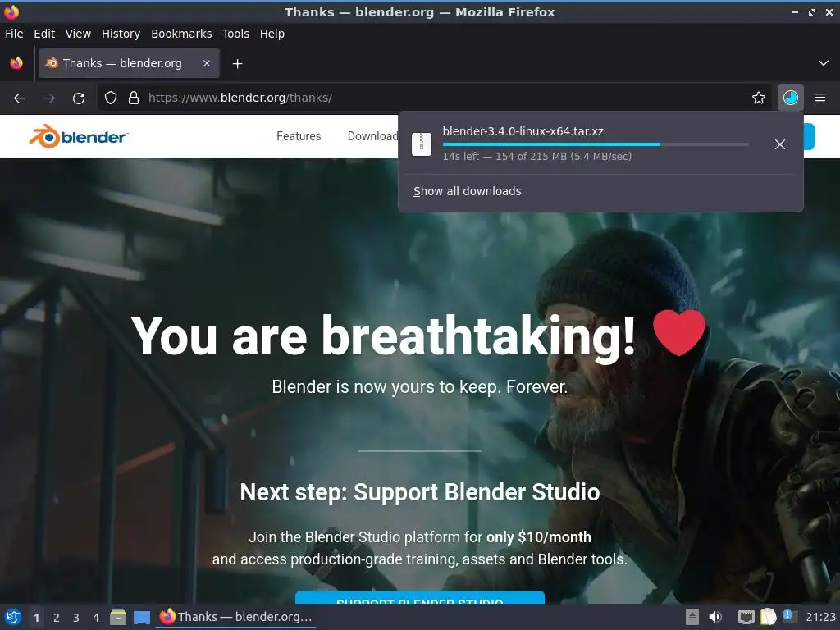The height and width of the screenshot is (630, 840).
Task: Switch to workspace 2
Action: (x=57, y=618)
